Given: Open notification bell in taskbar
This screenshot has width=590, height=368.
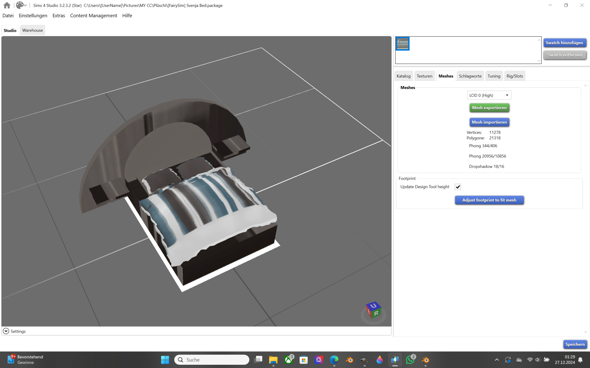Looking at the screenshot, I should pyautogui.click(x=581, y=360).
